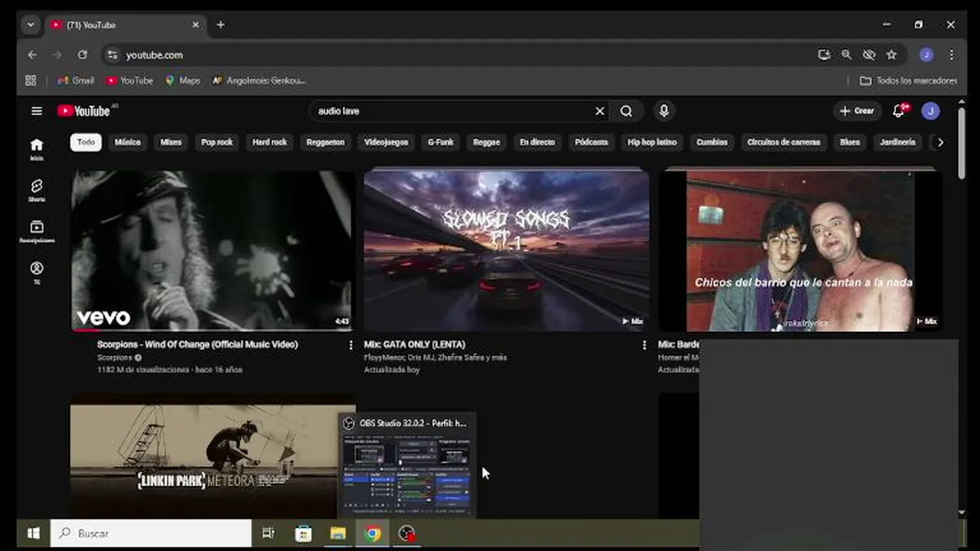Select the Mixes filter chip
This screenshot has width=980, height=551.
pyautogui.click(x=171, y=142)
